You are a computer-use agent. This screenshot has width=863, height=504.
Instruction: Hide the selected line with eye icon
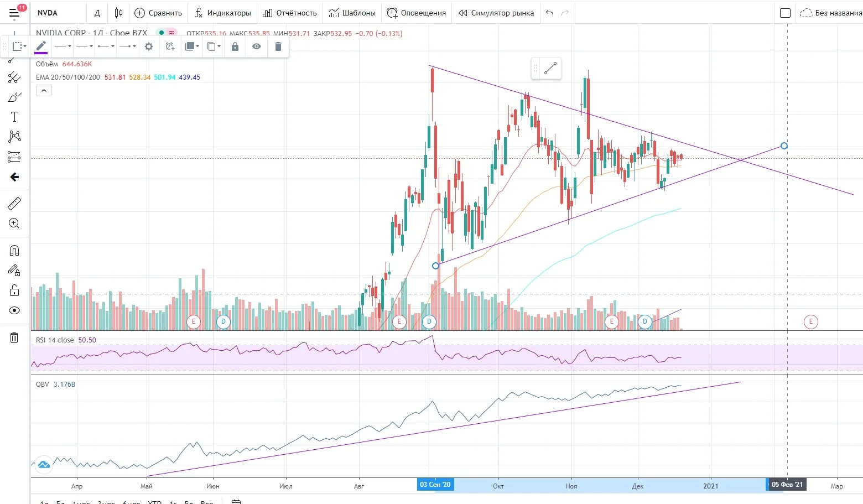(x=257, y=46)
